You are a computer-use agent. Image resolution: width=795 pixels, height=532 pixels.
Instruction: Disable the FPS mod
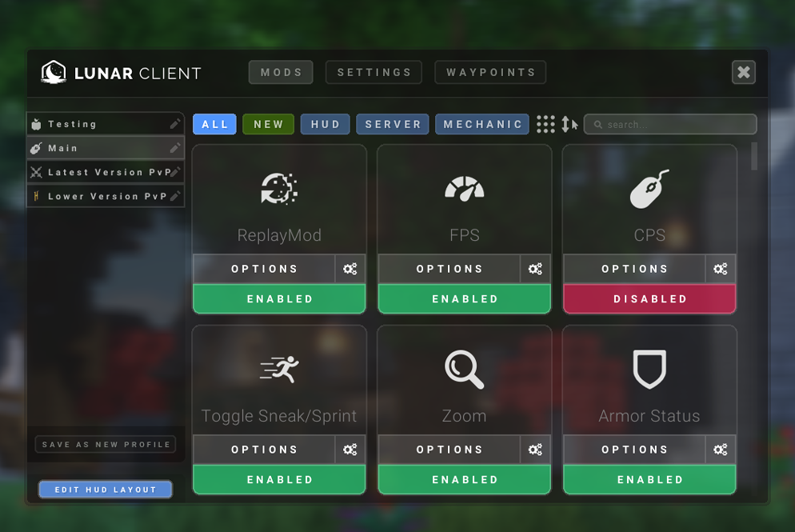point(464,298)
